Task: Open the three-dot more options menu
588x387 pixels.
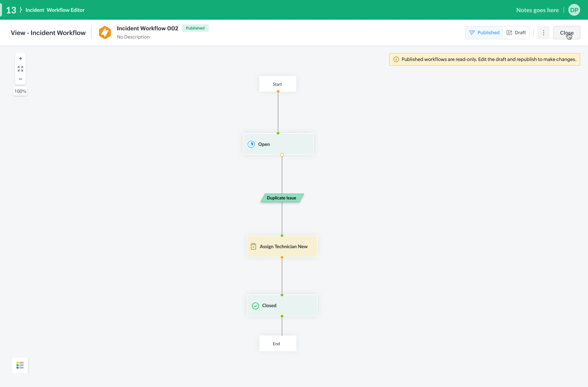Action: (543, 33)
